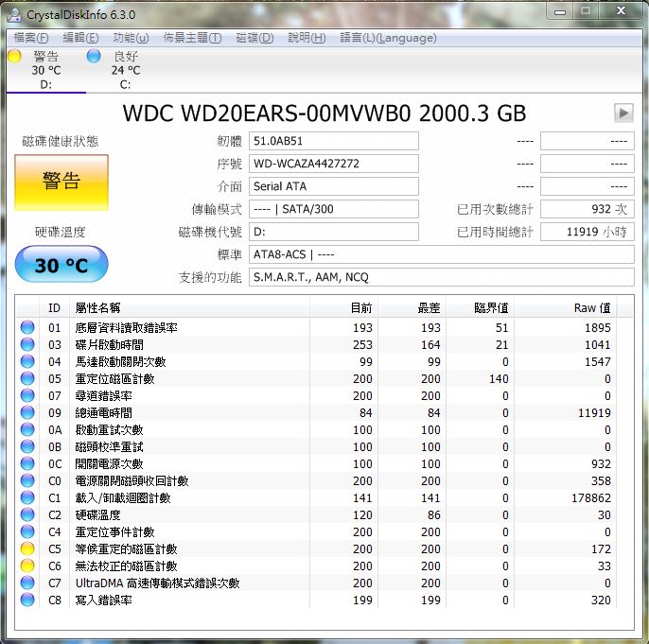
Task: Open the 編輯(E) menu
Action: coord(80,38)
